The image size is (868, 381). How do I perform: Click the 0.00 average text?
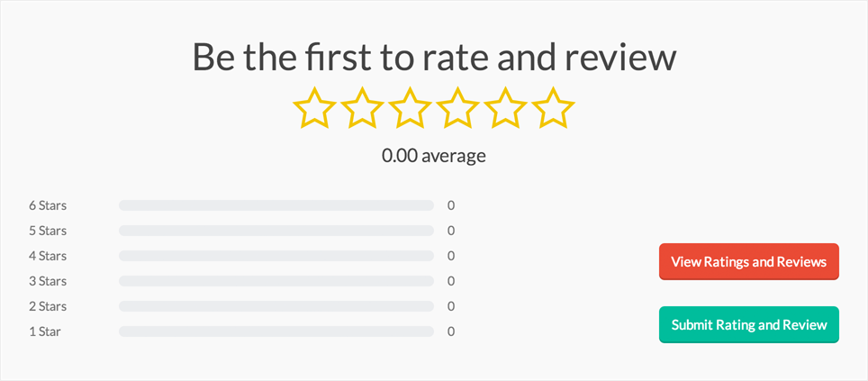coord(433,155)
